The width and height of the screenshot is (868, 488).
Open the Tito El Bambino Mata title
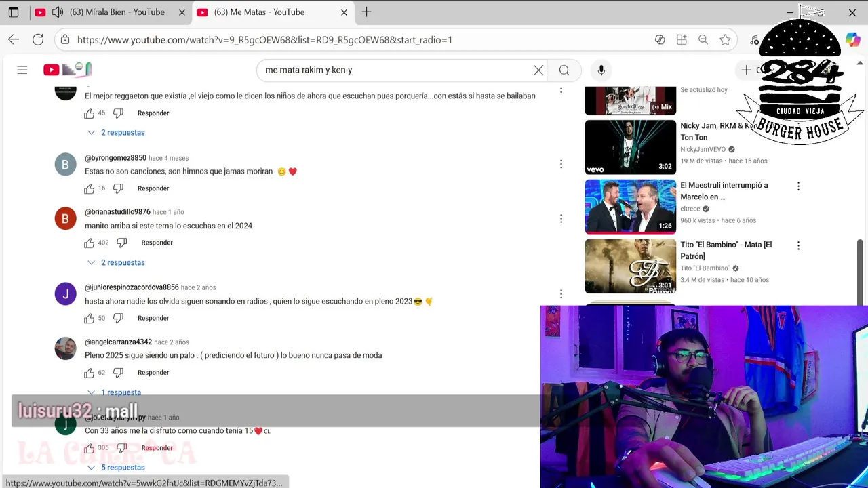pos(726,250)
